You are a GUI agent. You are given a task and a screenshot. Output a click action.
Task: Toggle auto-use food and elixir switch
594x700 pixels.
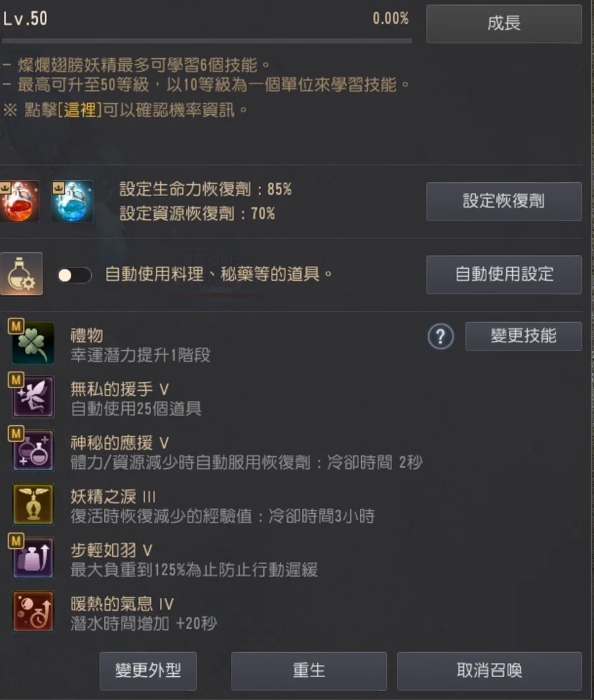click(75, 275)
